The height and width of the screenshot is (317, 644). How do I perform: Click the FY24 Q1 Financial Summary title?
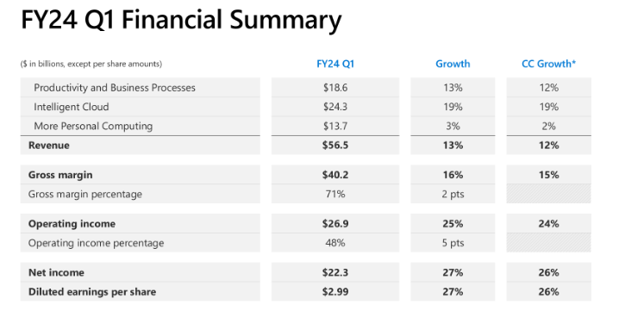[181, 20]
